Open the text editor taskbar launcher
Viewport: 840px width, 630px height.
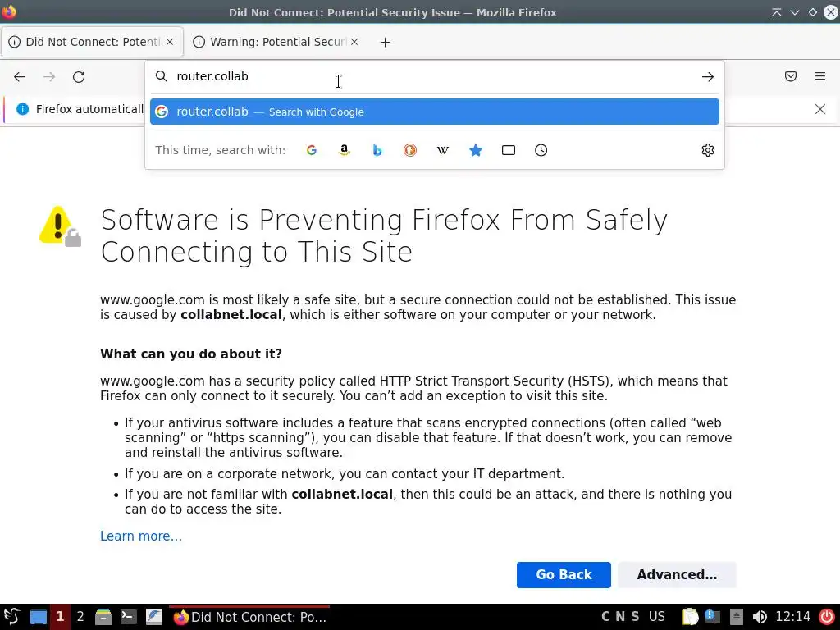(x=154, y=617)
